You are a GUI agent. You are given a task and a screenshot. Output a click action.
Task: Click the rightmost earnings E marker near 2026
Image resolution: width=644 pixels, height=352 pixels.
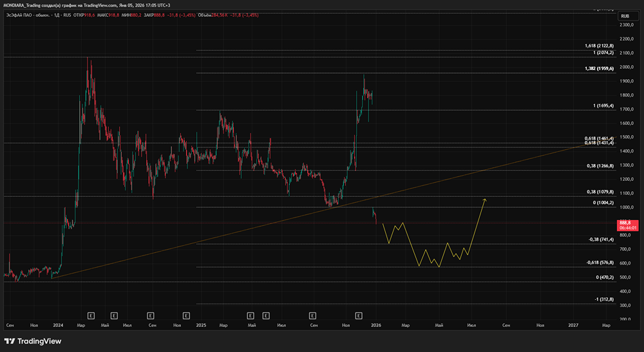click(x=359, y=315)
